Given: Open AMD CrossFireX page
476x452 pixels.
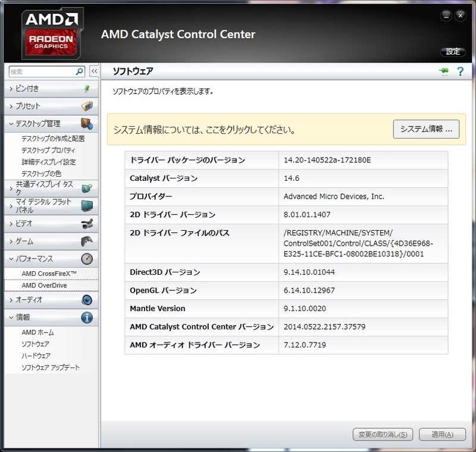Looking at the screenshot, I should [x=49, y=274].
